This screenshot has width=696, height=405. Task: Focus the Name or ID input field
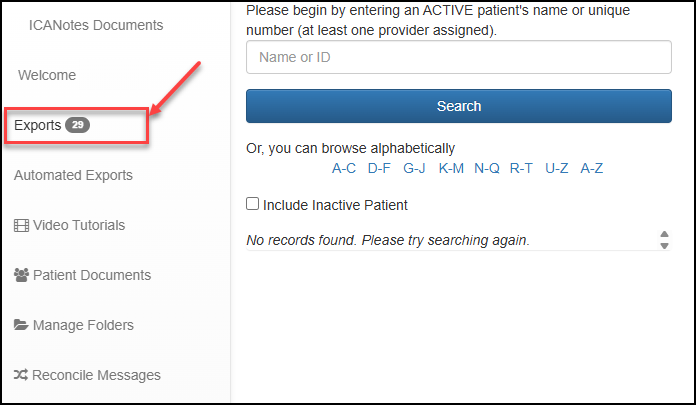pos(458,57)
